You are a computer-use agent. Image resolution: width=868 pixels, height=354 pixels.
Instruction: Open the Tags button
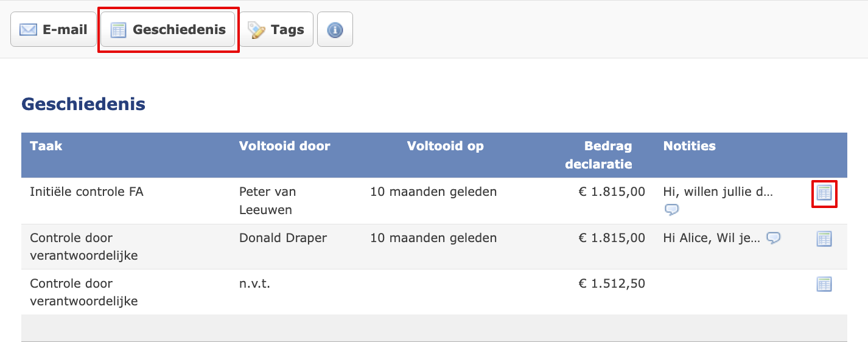(x=276, y=29)
